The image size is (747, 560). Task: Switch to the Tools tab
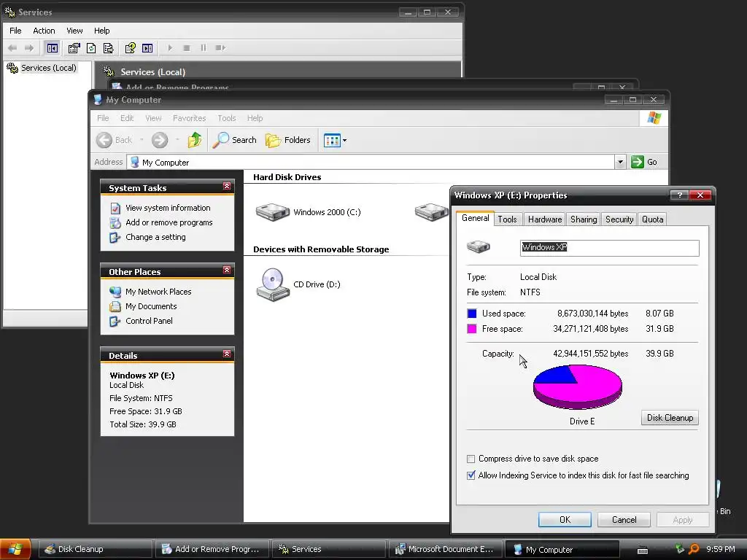point(507,219)
